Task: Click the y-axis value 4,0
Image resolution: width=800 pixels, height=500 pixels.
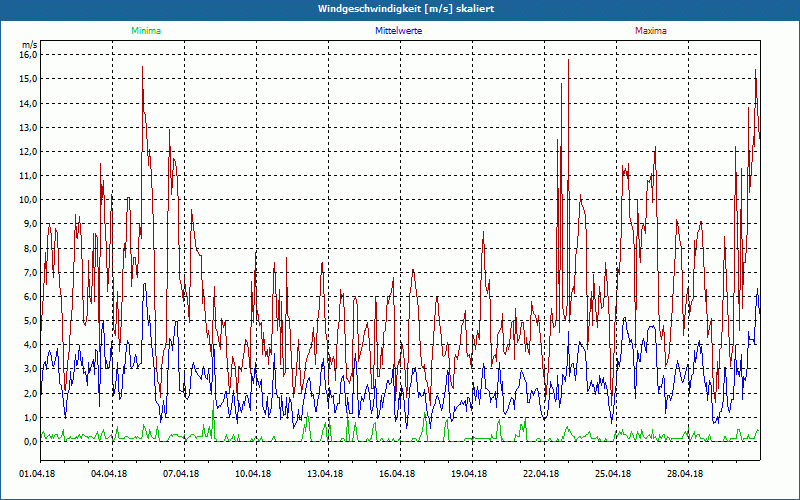Action: point(31,344)
